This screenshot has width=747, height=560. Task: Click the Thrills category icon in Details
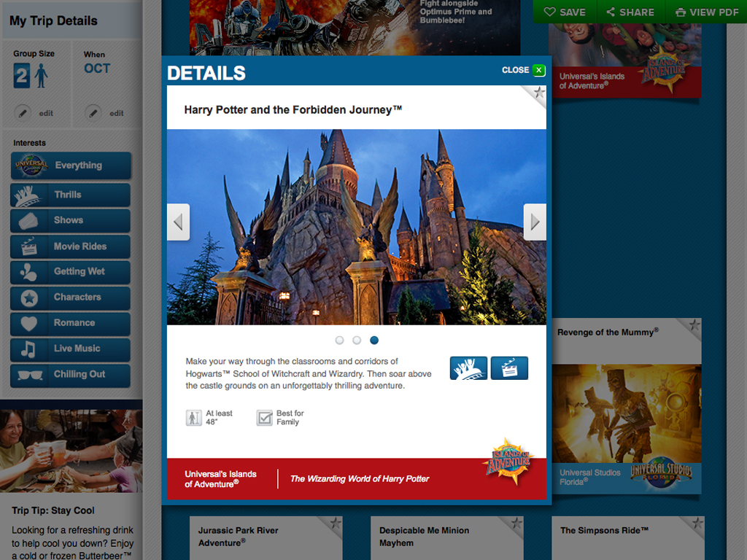468,368
